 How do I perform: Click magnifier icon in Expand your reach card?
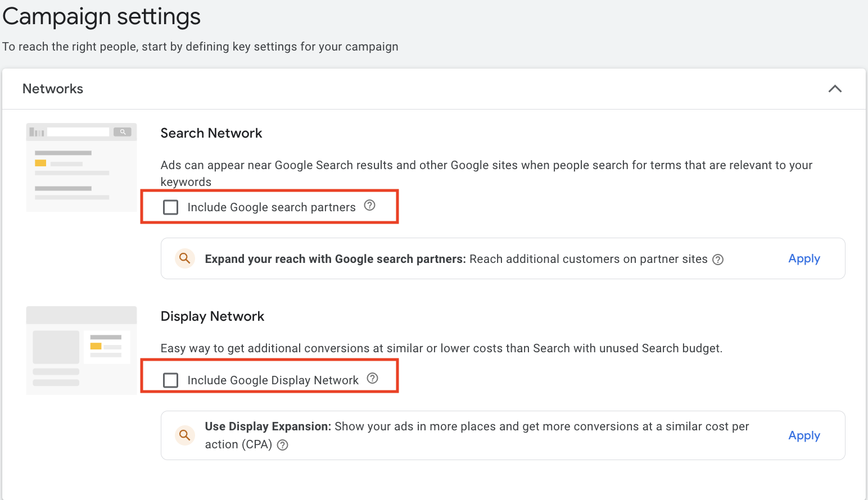184,258
